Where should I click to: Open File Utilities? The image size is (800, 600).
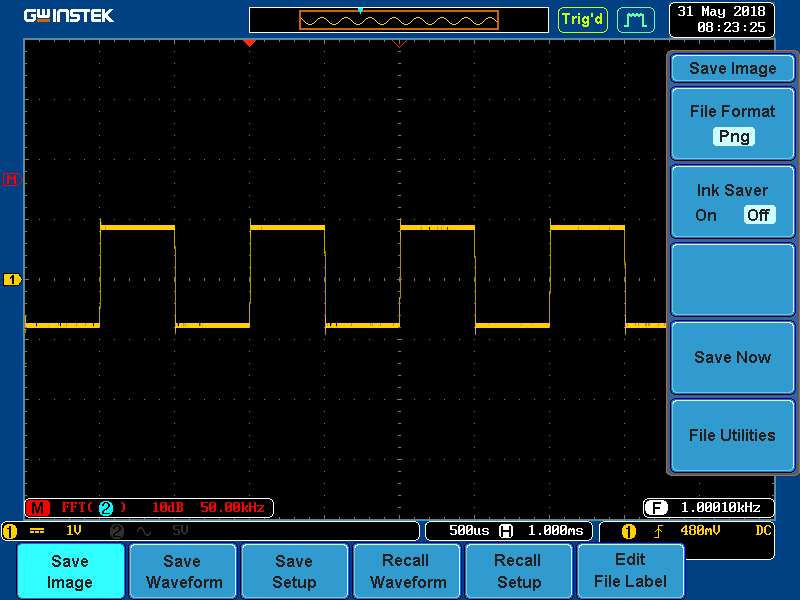click(733, 435)
